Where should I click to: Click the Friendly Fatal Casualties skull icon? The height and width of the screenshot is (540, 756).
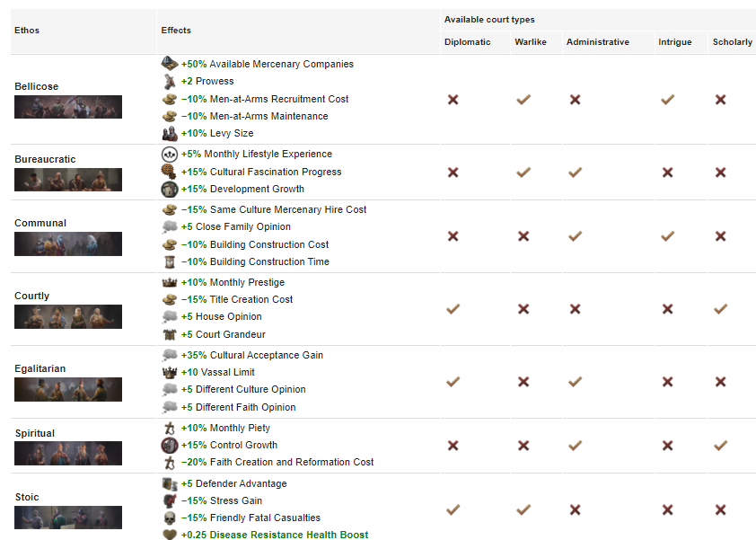(170, 518)
